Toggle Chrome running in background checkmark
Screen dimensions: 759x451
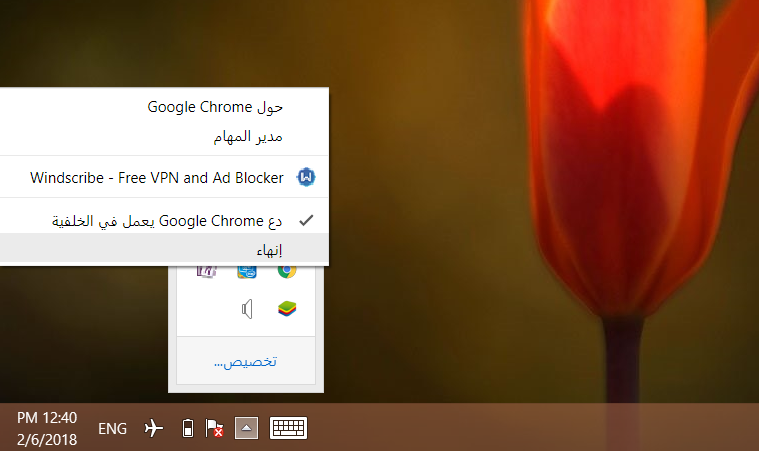[x=307, y=220]
